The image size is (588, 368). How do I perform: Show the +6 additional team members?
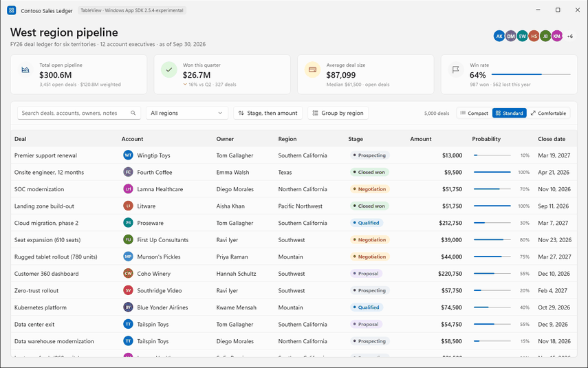tap(569, 36)
